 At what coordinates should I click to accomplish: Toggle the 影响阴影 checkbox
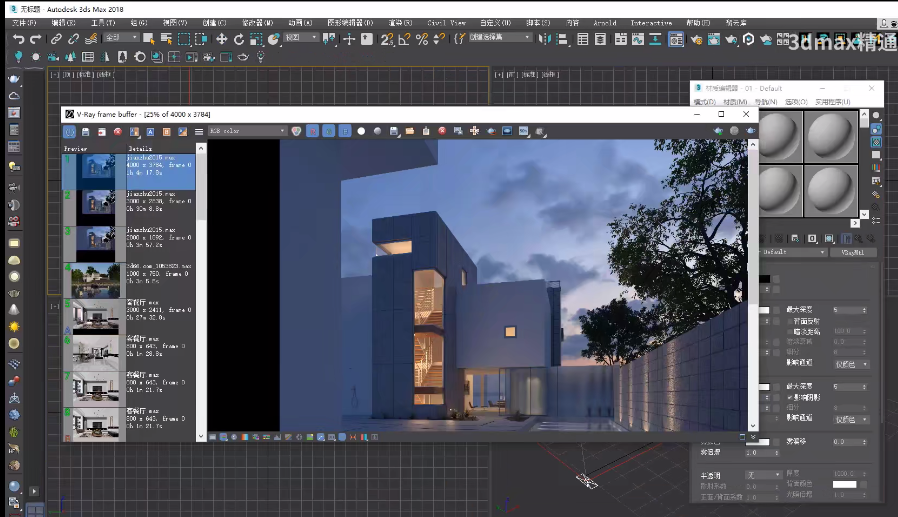(790, 397)
